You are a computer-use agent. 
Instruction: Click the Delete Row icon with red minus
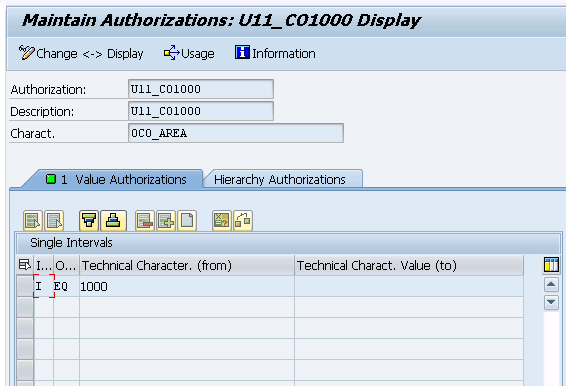click(145, 221)
